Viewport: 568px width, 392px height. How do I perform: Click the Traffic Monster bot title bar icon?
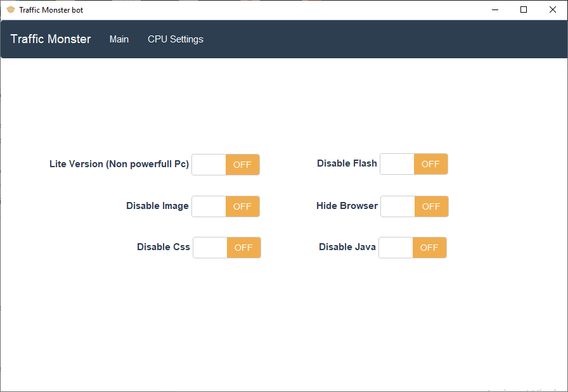10,9
